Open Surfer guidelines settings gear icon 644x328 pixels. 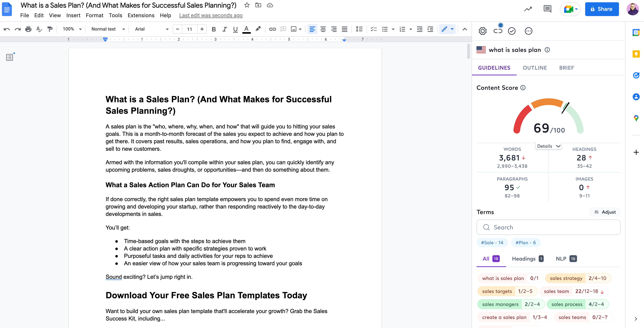click(x=483, y=31)
